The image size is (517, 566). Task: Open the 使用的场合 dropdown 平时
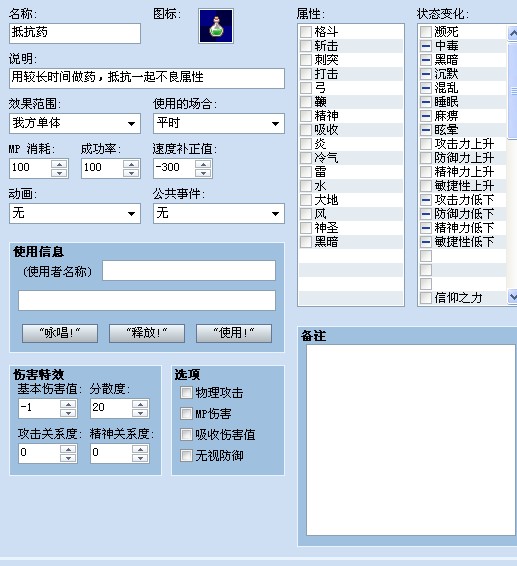click(x=219, y=123)
